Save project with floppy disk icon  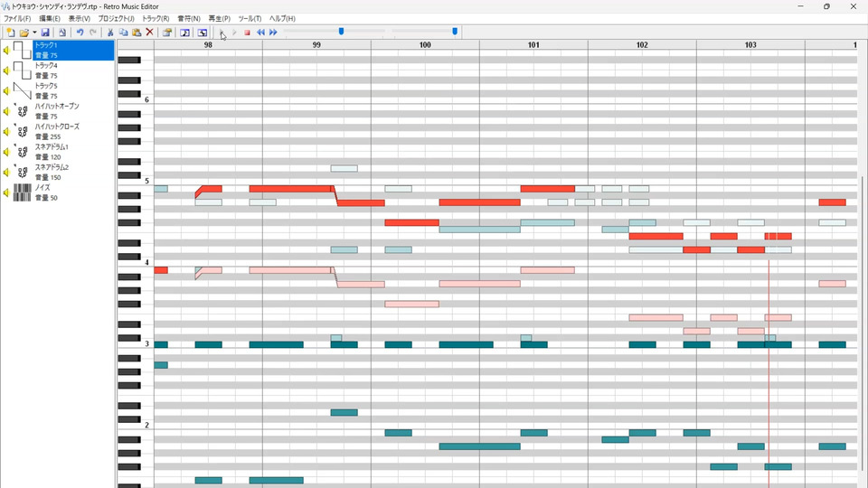[x=45, y=33]
